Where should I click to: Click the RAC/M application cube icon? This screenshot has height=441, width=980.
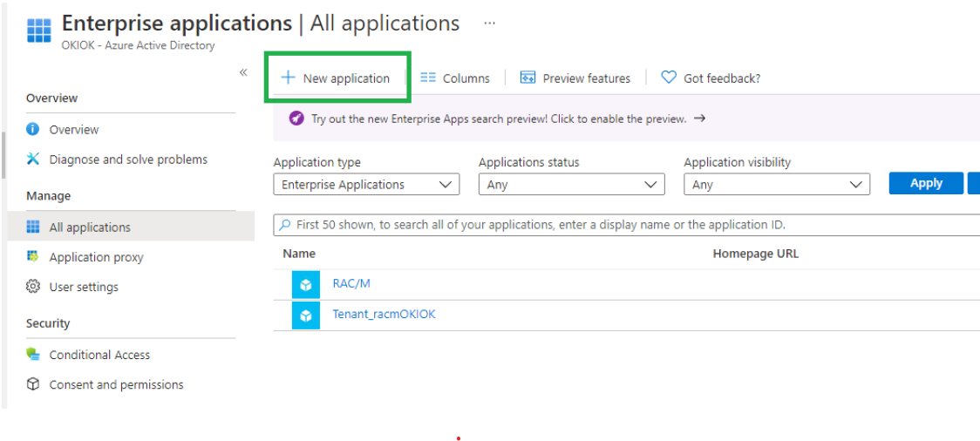(x=306, y=285)
